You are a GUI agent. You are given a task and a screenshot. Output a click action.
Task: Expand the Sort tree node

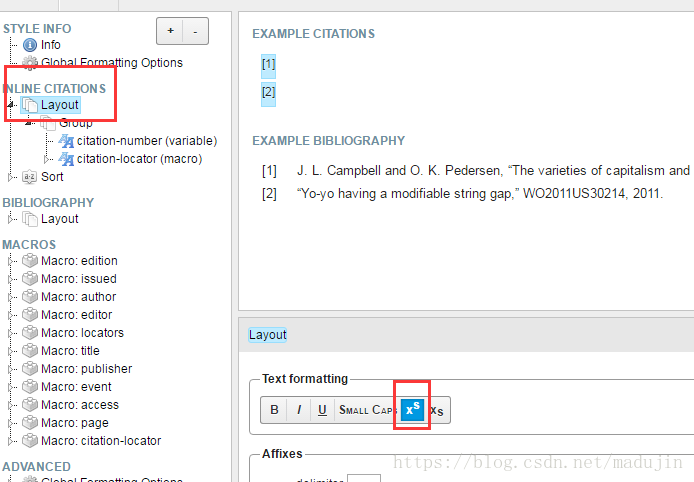click(11, 177)
